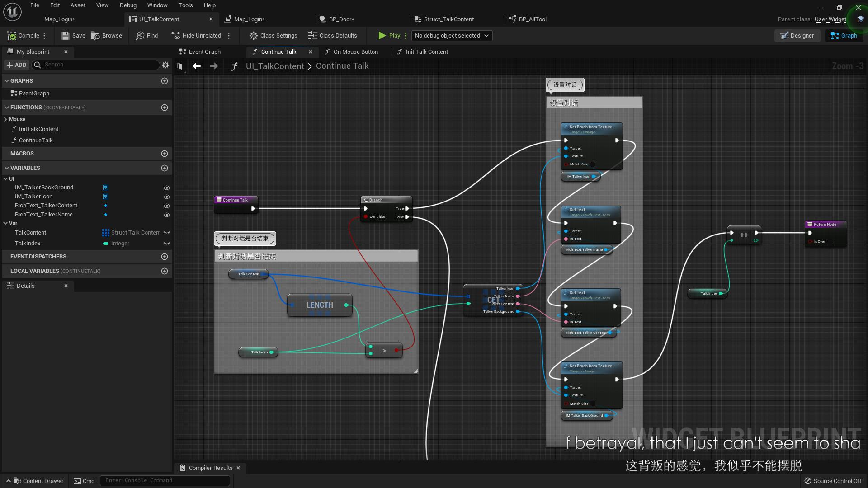The width and height of the screenshot is (868, 488).
Task: Add a new function with plus icon
Action: tap(165, 108)
